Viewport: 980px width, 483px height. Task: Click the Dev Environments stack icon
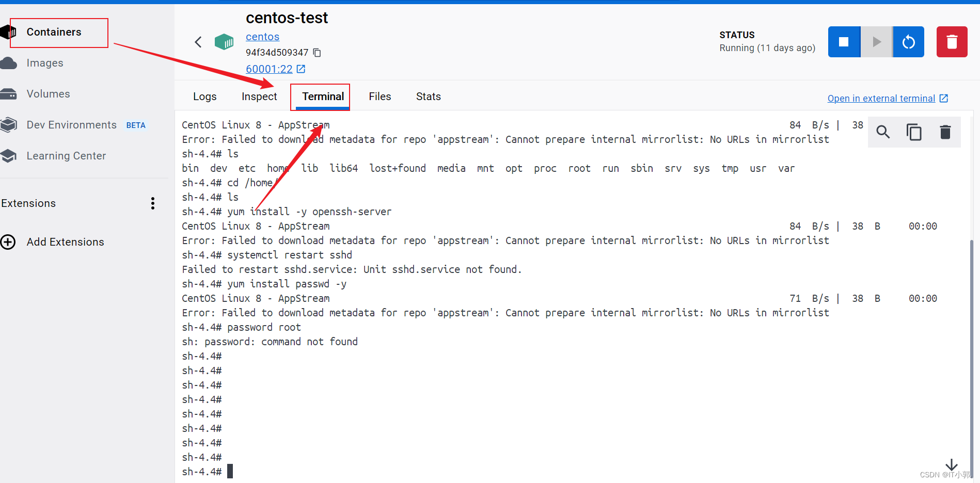8,125
